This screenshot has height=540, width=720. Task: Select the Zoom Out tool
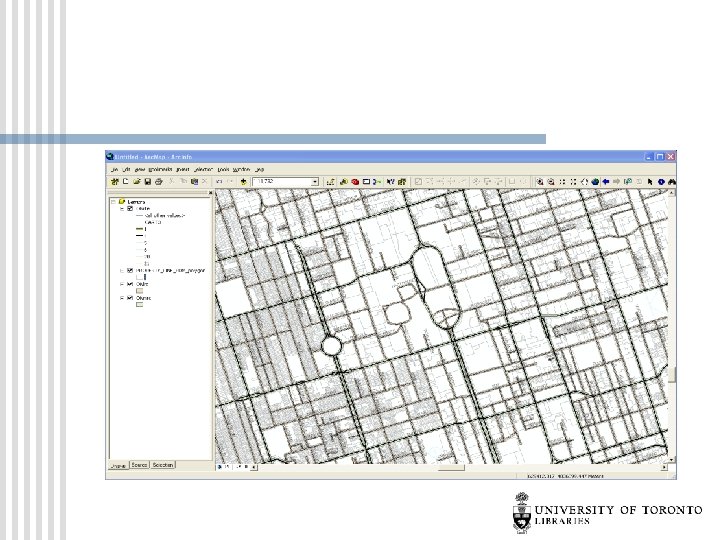551,182
